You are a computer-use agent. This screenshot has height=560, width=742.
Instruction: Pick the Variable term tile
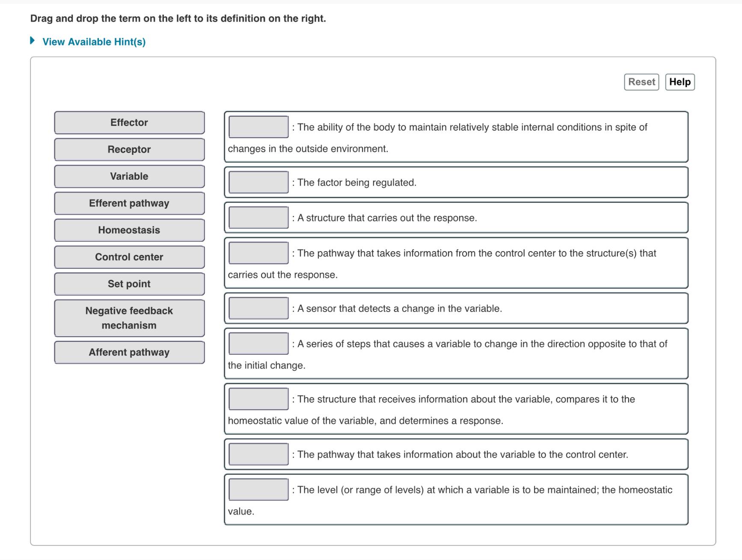point(129,177)
